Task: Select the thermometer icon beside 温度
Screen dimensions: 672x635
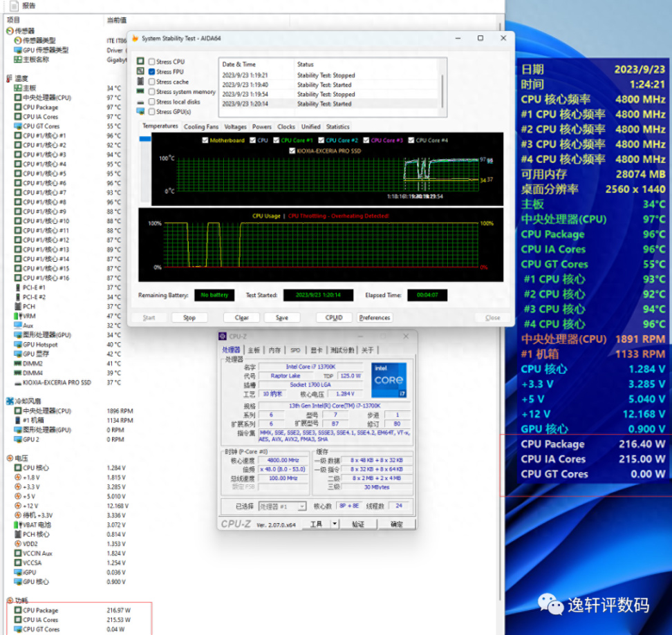Action: (x=9, y=79)
